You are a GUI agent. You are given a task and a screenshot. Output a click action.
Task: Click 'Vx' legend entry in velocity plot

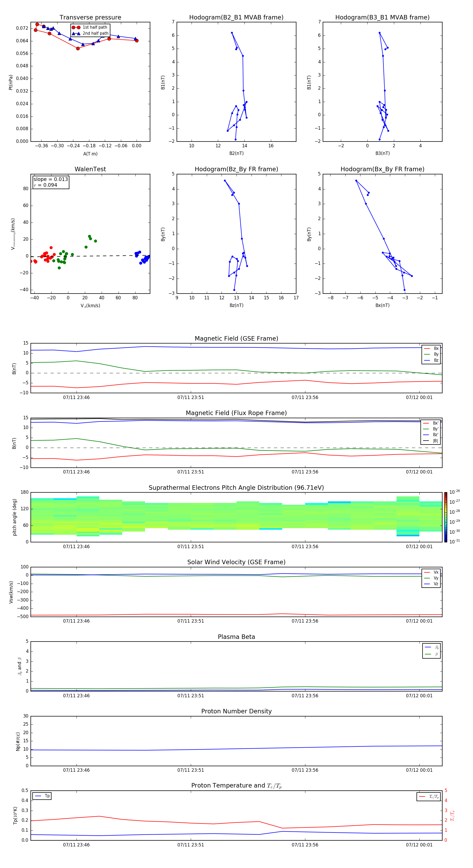pos(431,572)
